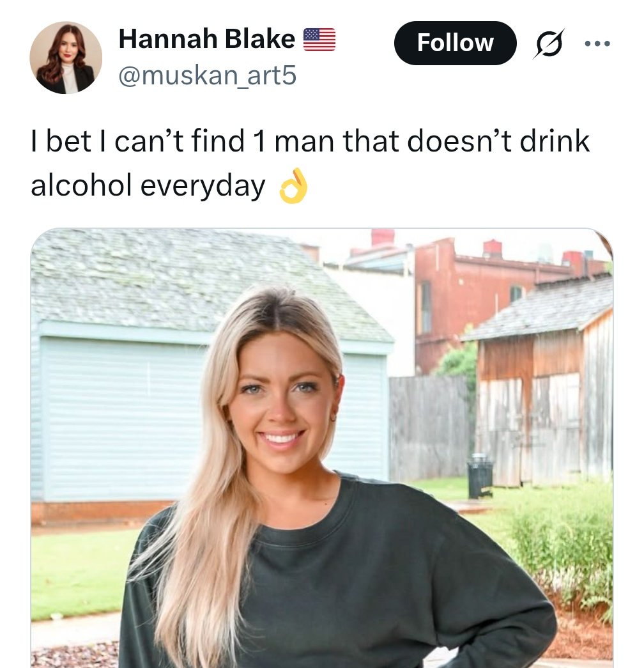644x668 pixels.
Task: Open the Grok explain-post icon
Action: tap(549, 43)
